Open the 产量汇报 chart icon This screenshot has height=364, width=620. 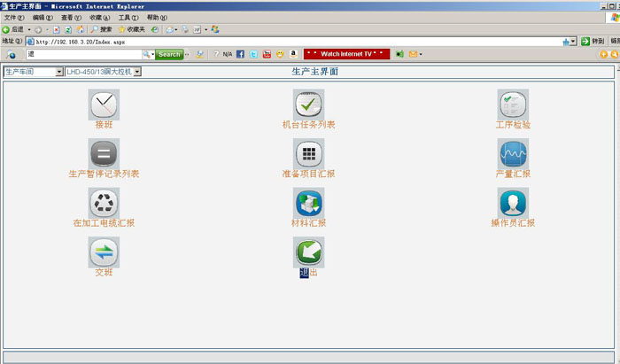513,154
